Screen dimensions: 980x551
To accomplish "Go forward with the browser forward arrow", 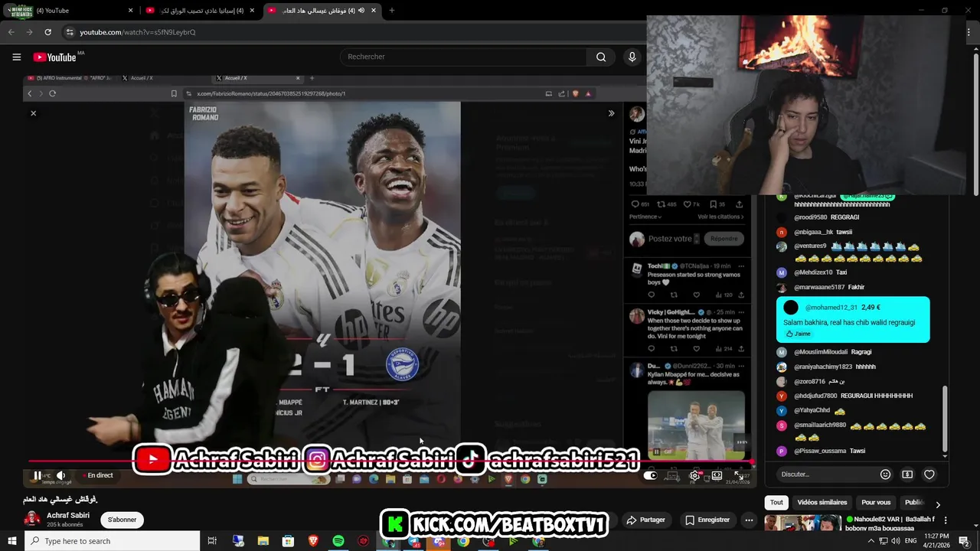I will (29, 32).
